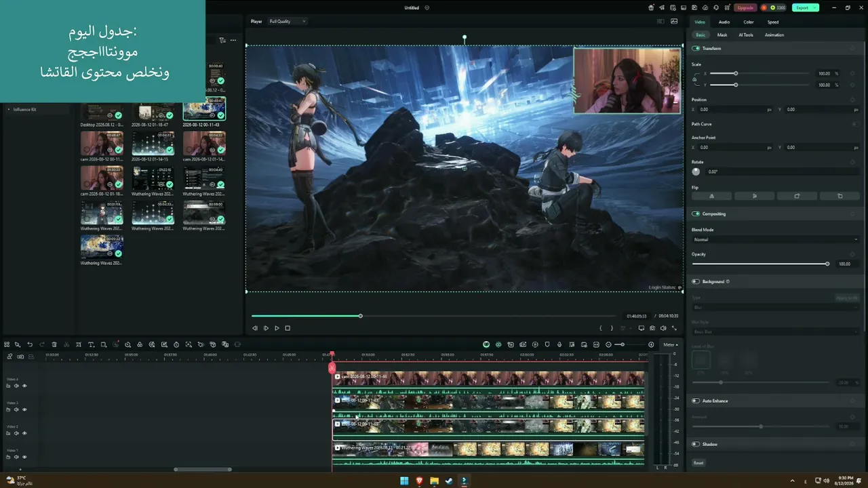868x488 pixels.
Task: Step back one frame in the player
Action: click(255, 328)
